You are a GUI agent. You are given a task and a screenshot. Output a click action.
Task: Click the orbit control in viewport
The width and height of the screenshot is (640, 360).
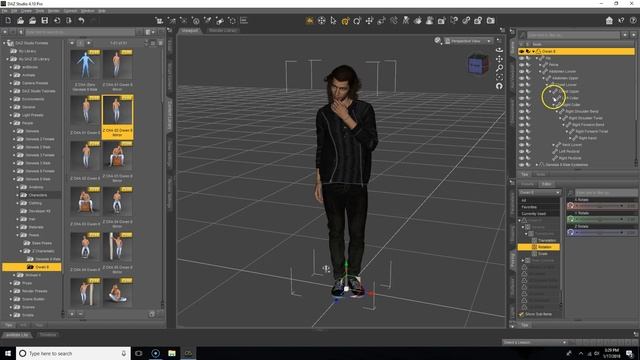(499, 50)
